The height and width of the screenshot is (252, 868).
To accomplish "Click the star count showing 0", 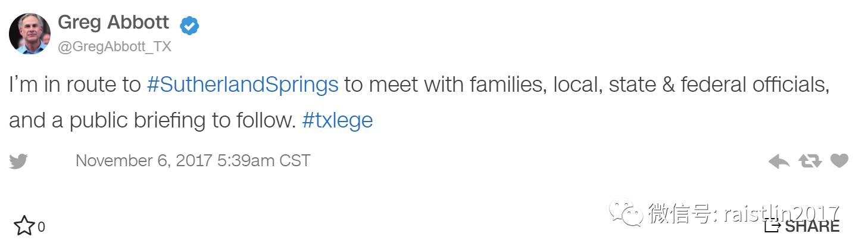I will pyautogui.click(x=41, y=227).
